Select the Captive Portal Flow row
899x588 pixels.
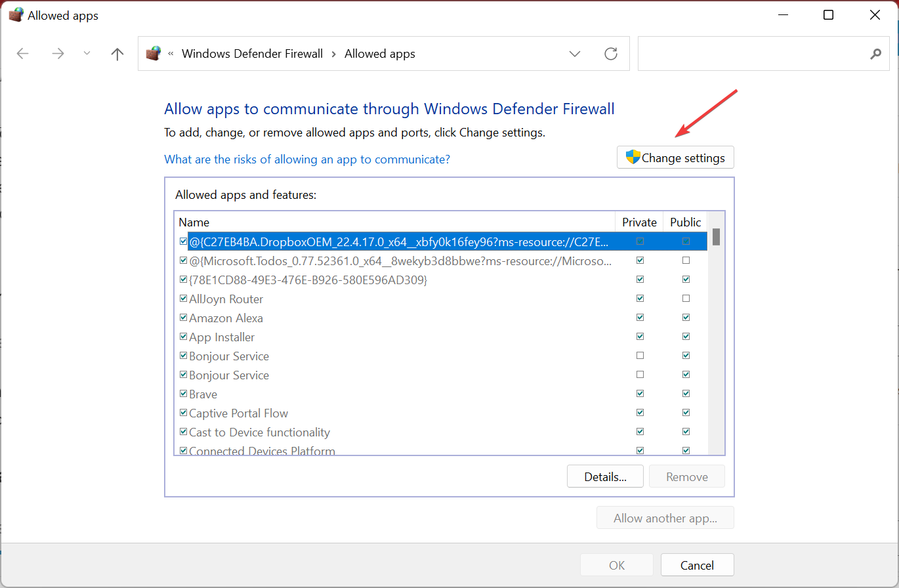(x=441, y=413)
